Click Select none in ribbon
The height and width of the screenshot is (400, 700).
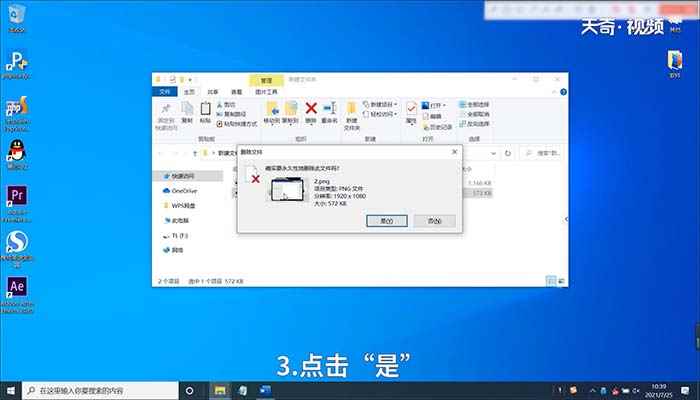tap(474, 114)
